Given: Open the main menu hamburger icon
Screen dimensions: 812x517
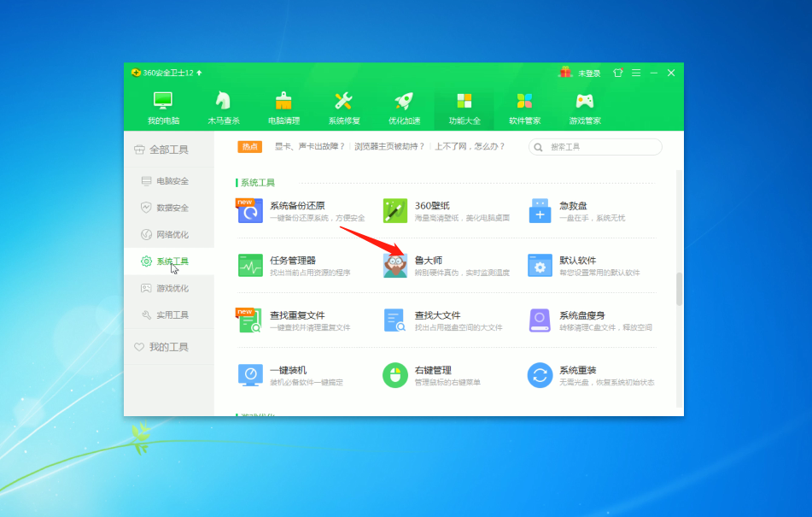Looking at the screenshot, I should [636, 73].
